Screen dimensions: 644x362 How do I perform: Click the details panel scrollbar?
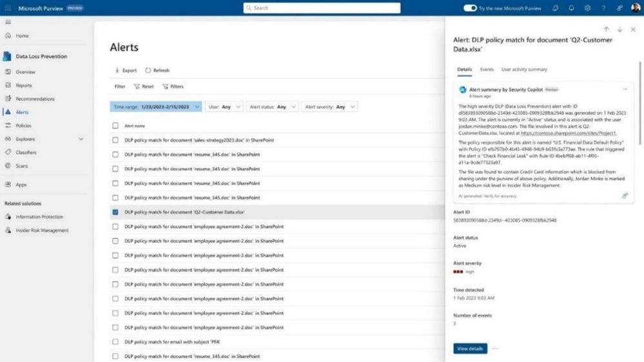[x=639, y=102]
